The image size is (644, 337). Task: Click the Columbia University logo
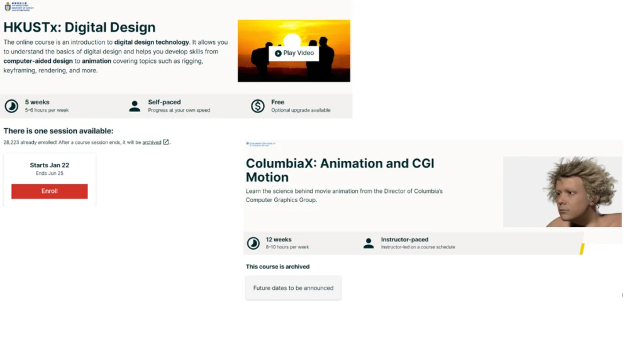tap(260, 144)
